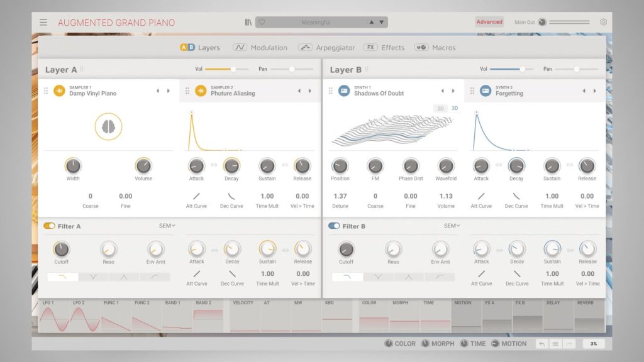Switch the wavetable view to 2D
This screenshot has width=644, height=362.
point(440,109)
